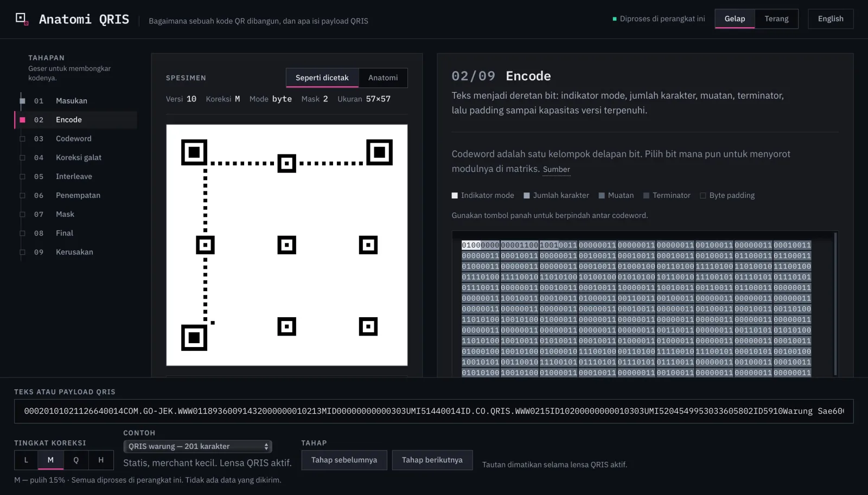Select correction level M
The width and height of the screenshot is (868, 495).
tap(50, 460)
